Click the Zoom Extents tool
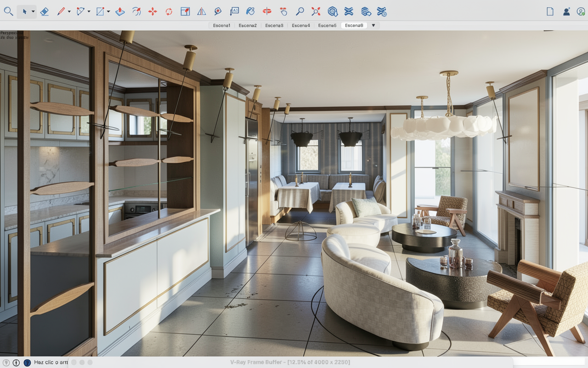 tap(316, 11)
